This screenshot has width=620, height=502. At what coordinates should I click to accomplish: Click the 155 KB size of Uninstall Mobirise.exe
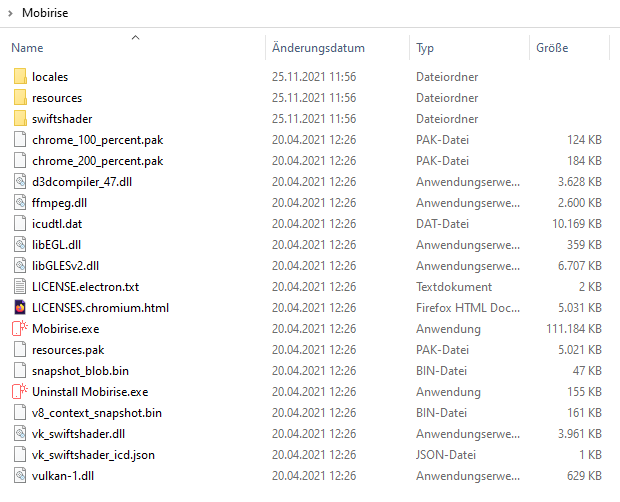point(584,392)
